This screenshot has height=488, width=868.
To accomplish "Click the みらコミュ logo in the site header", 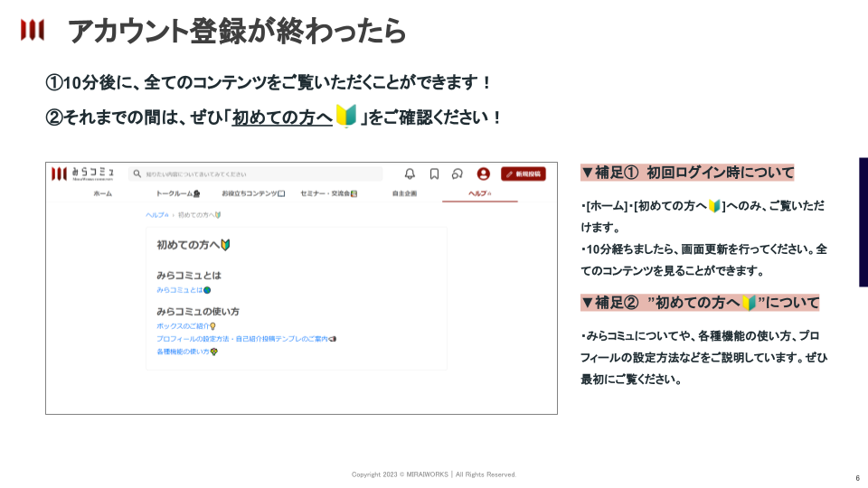I will point(82,174).
